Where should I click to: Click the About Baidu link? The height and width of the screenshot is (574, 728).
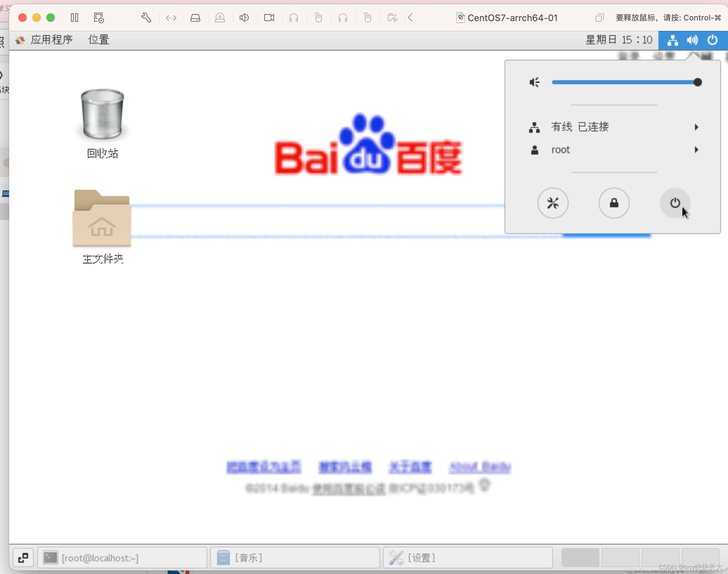click(x=480, y=467)
